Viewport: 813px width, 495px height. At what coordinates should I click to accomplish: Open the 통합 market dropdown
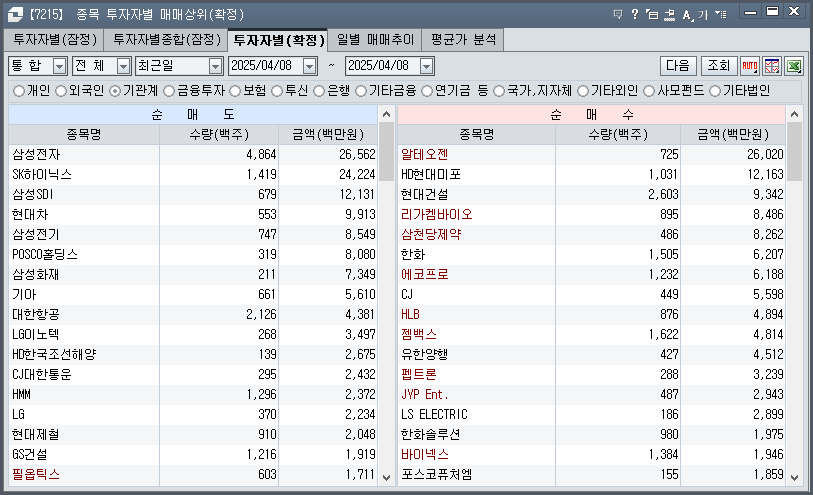coord(60,66)
